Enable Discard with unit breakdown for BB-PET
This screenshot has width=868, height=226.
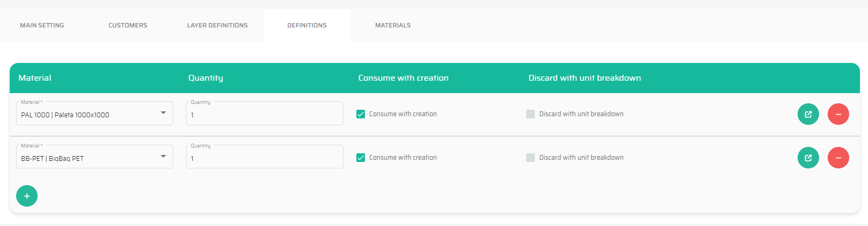[530, 158]
